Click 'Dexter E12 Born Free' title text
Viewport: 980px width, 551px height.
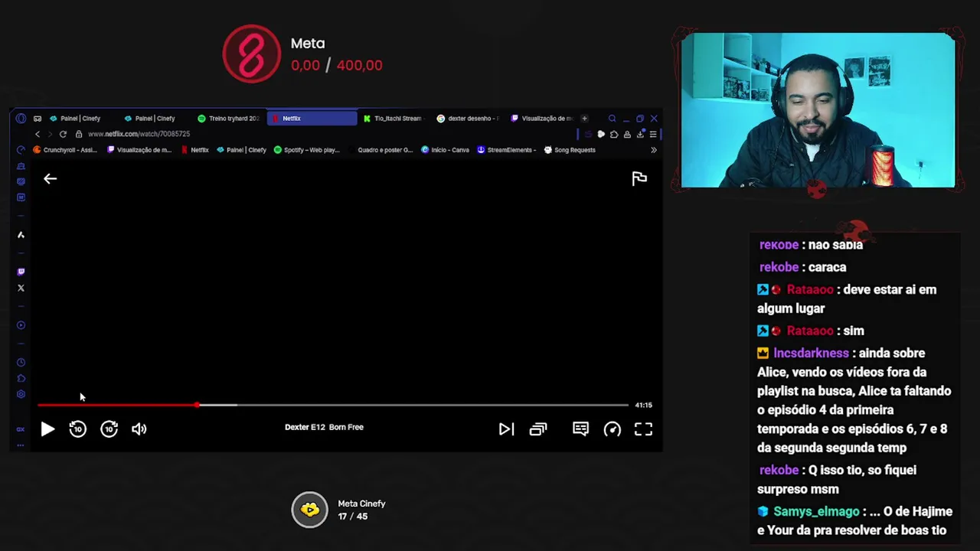pyautogui.click(x=324, y=427)
